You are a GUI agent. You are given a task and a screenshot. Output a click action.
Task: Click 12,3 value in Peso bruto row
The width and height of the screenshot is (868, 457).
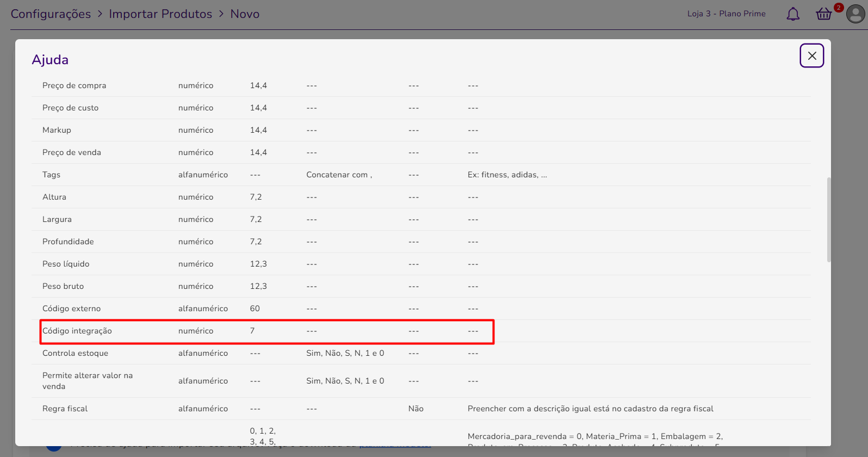(258, 286)
